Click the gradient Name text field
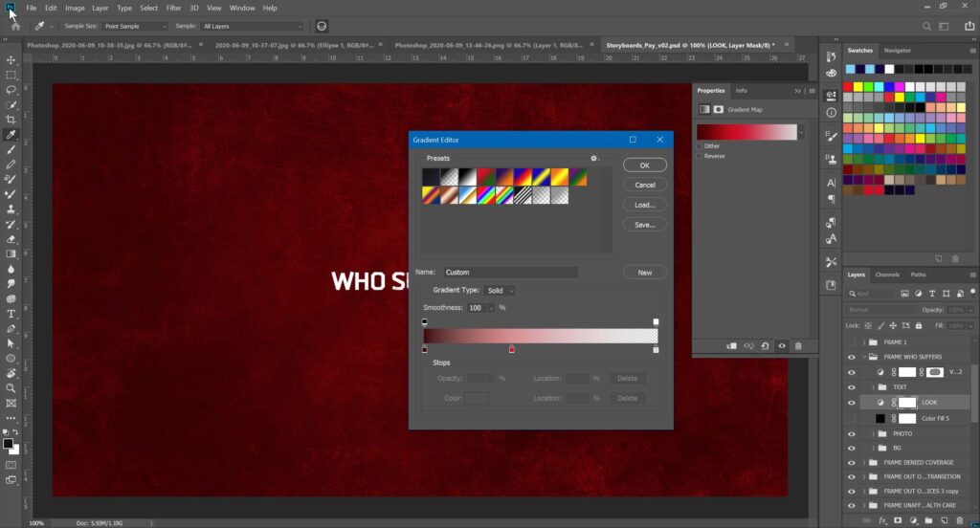Screen dimensions: 980x528 [510, 273]
